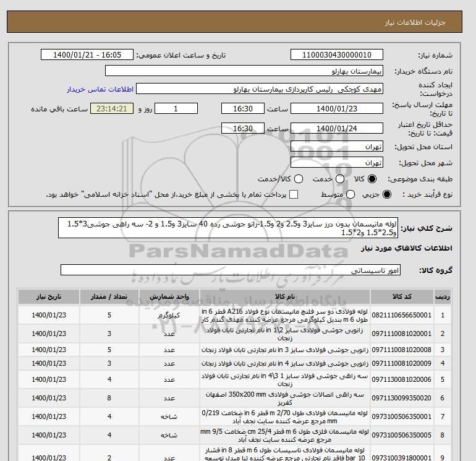Click the price validity date 1400/01/24 field
This screenshot has width=476, height=461.
(337, 128)
